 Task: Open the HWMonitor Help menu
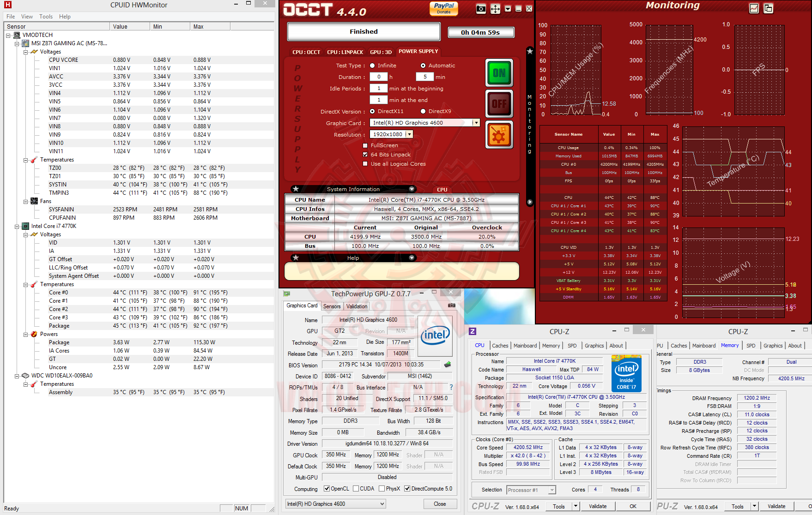[65, 17]
